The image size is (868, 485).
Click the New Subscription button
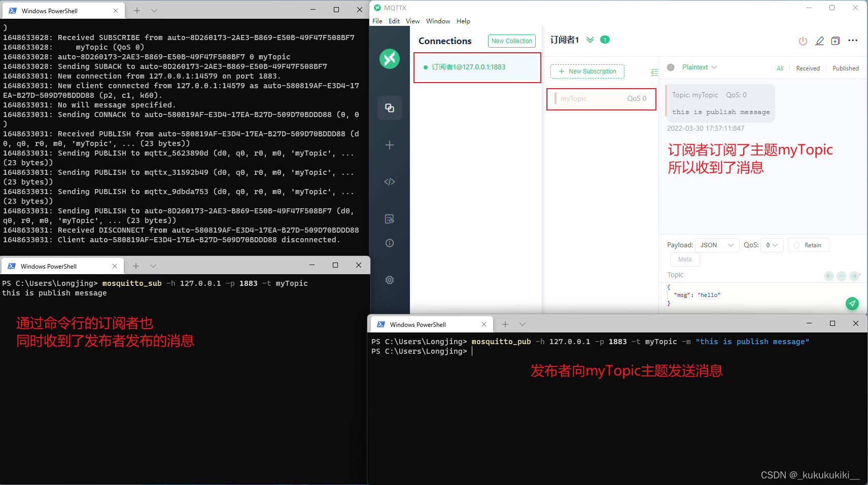[587, 71]
